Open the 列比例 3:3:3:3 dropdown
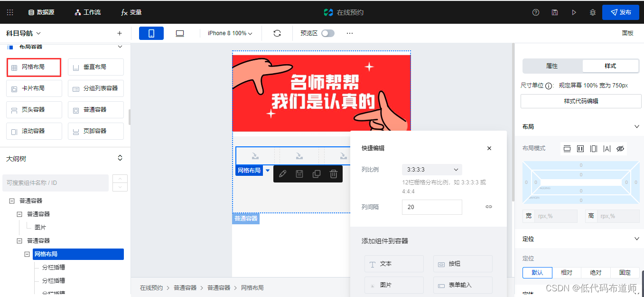644x297 pixels. click(x=432, y=170)
